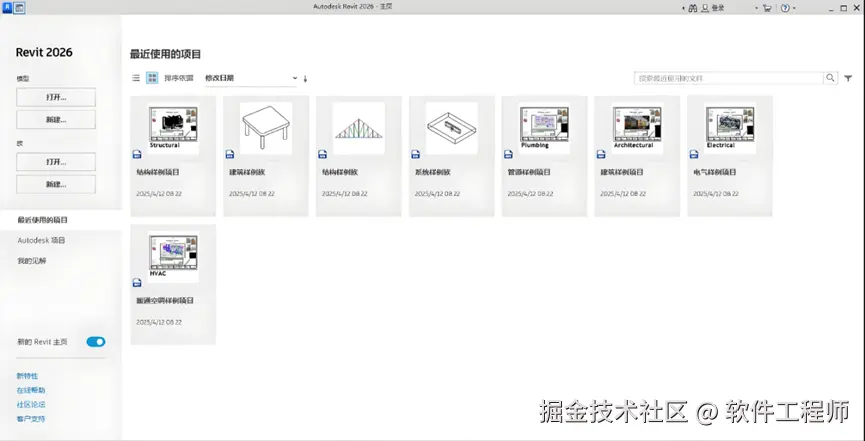Click the home page icon beside Revit logo

[x=19, y=8]
